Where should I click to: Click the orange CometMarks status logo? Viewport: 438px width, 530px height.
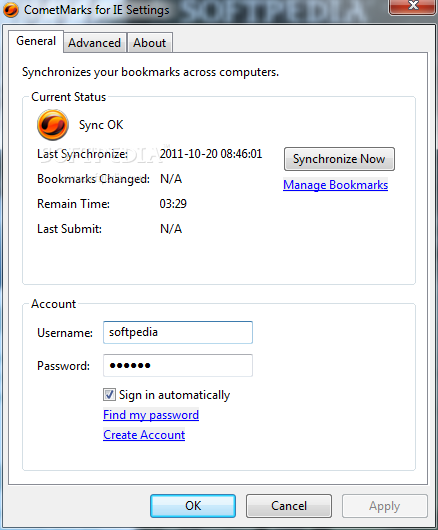[53, 125]
